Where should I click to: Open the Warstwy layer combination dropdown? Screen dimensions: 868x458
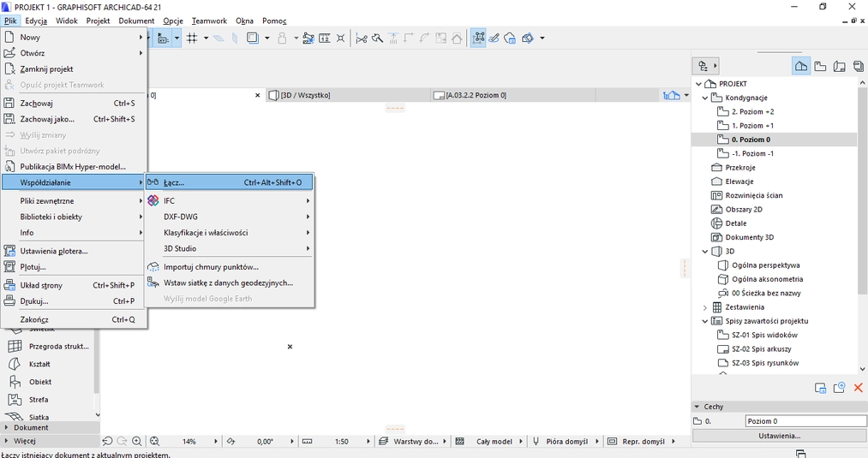tap(445, 442)
